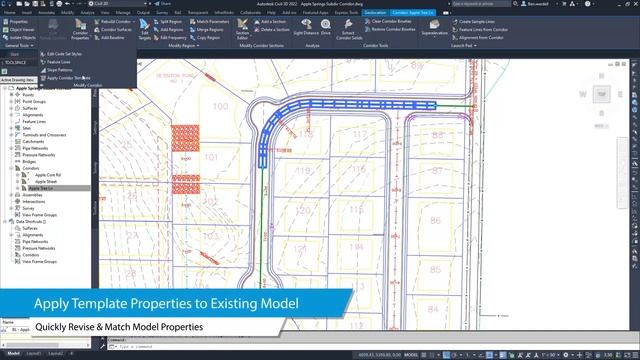The image size is (640, 360).
Task: Select the Bridges tree item
Action: point(29,162)
